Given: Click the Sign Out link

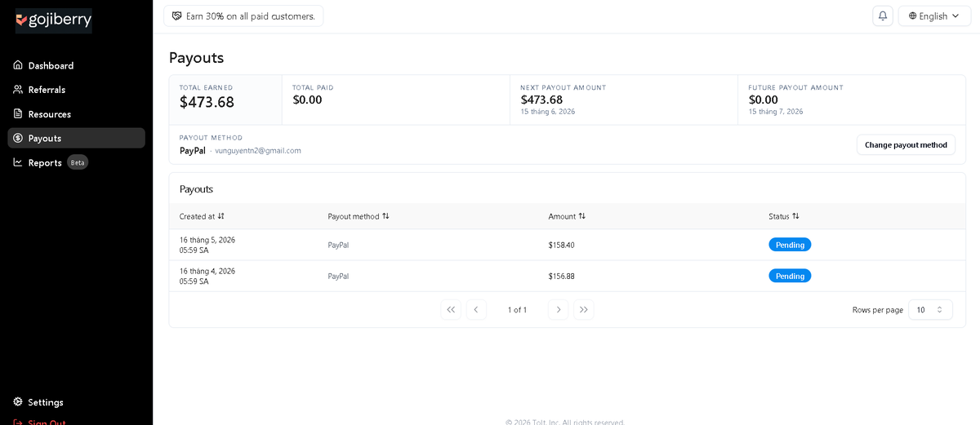Looking at the screenshot, I should tap(47, 422).
